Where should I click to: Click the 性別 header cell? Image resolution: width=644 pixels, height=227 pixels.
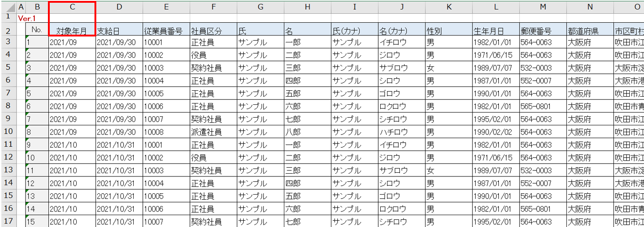point(449,31)
